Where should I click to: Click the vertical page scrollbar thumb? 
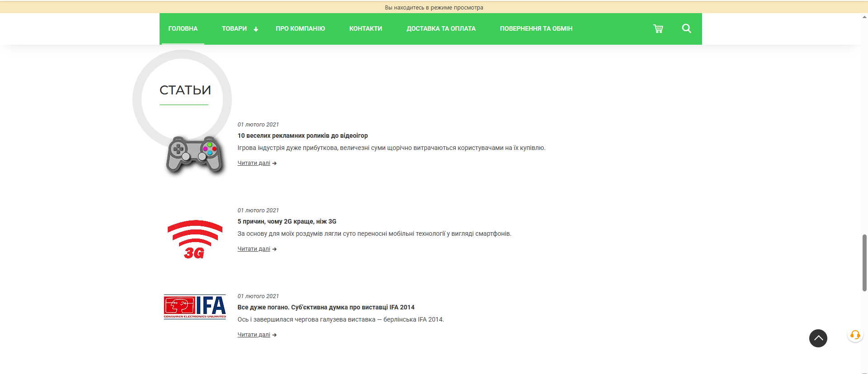[864, 262]
